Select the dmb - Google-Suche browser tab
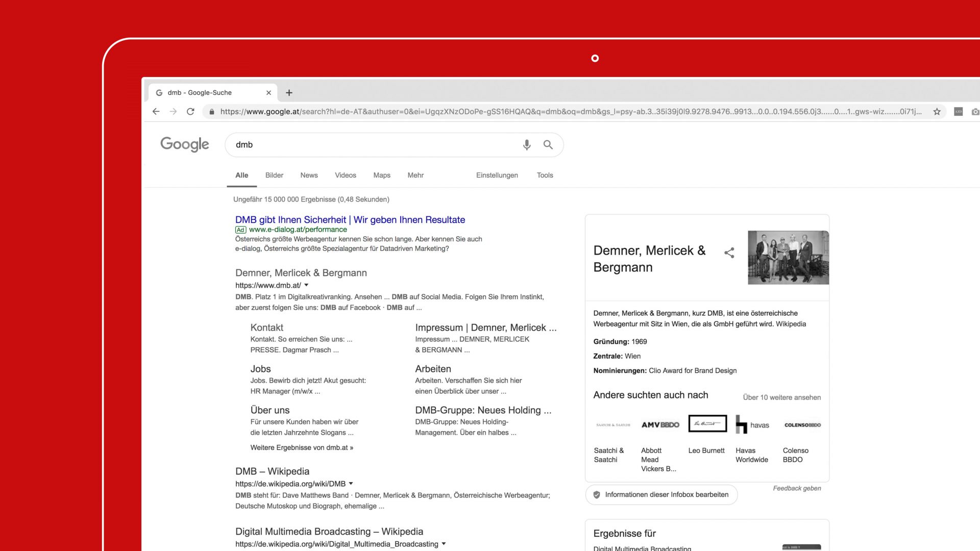Viewport: 980px width, 551px height. point(213,93)
